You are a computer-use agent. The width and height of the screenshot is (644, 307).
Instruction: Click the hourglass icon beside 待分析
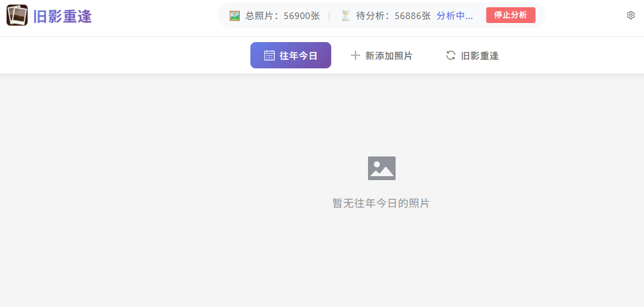pyautogui.click(x=346, y=16)
